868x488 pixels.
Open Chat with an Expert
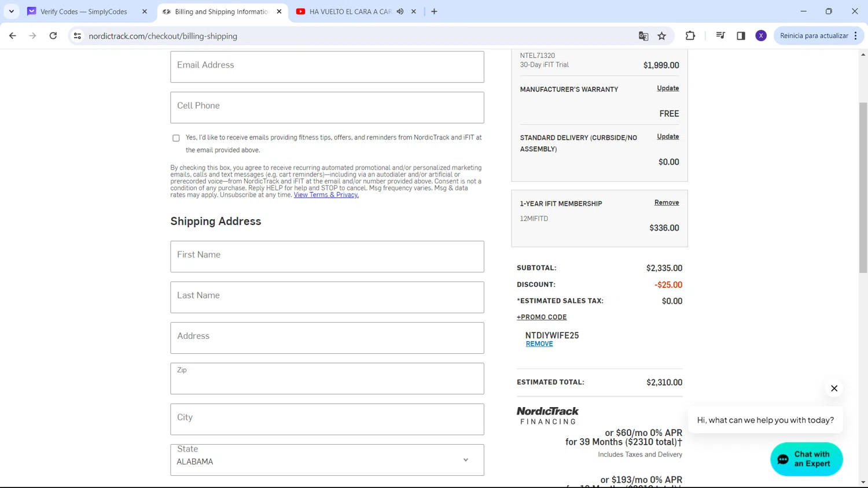[806, 459]
